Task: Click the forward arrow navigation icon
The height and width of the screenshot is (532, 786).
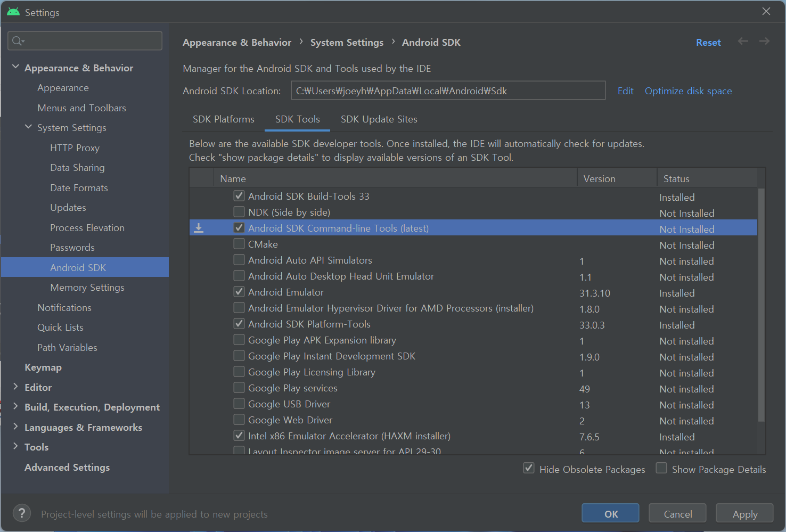Action: 764,42
